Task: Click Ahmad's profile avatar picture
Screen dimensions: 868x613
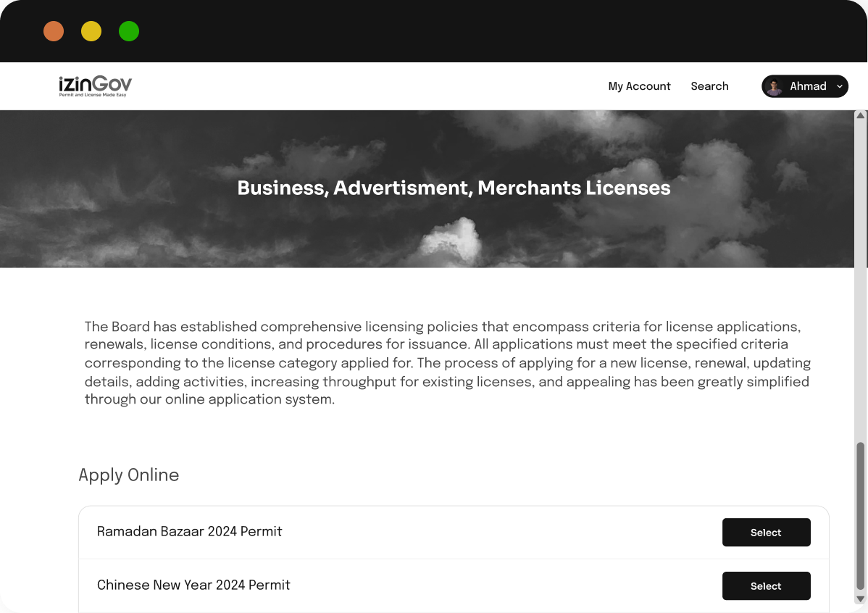Action: click(x=775, y=86)
